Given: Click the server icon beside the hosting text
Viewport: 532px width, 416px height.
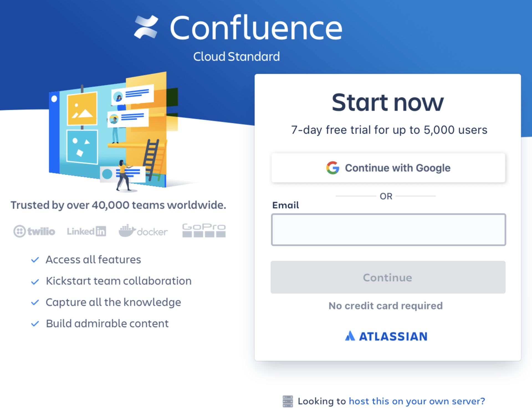Looking at the screenshot, I should (x=288, y=401).
